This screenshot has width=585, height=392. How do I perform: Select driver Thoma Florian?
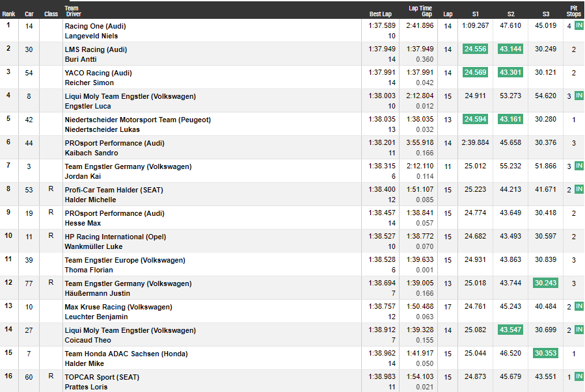tap(88, 270)
